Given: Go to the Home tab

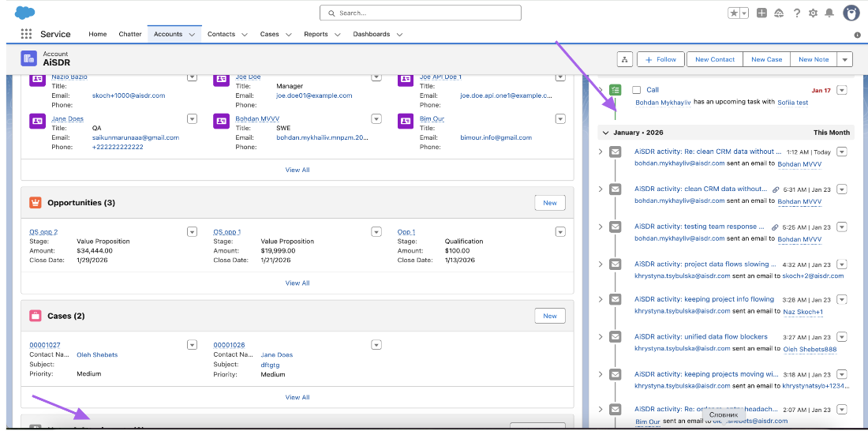Looking at the screenshot, I should coord(97,35).
